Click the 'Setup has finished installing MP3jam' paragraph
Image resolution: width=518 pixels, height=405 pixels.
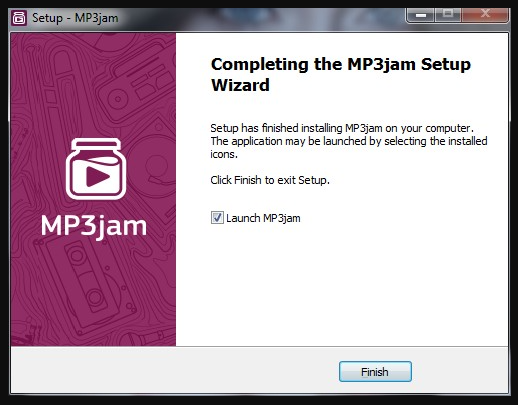pyautogui.click(x=349, y=141)
